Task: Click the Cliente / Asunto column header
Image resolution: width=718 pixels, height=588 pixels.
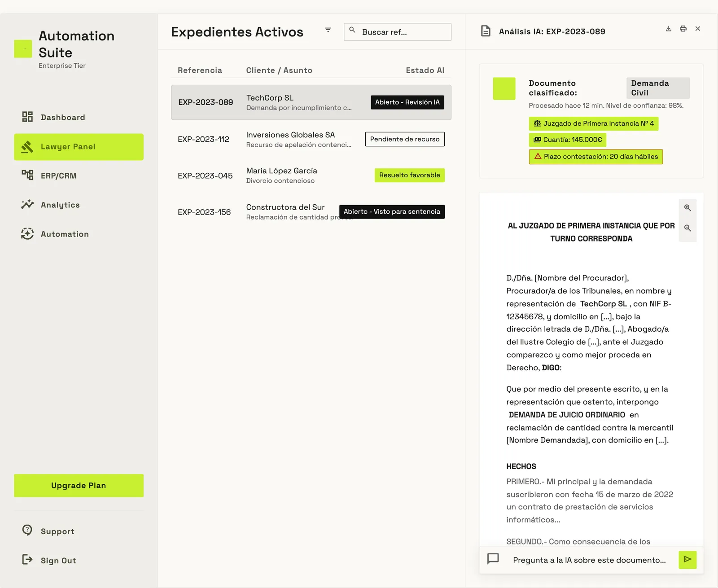Action: (x=279, y=70)
